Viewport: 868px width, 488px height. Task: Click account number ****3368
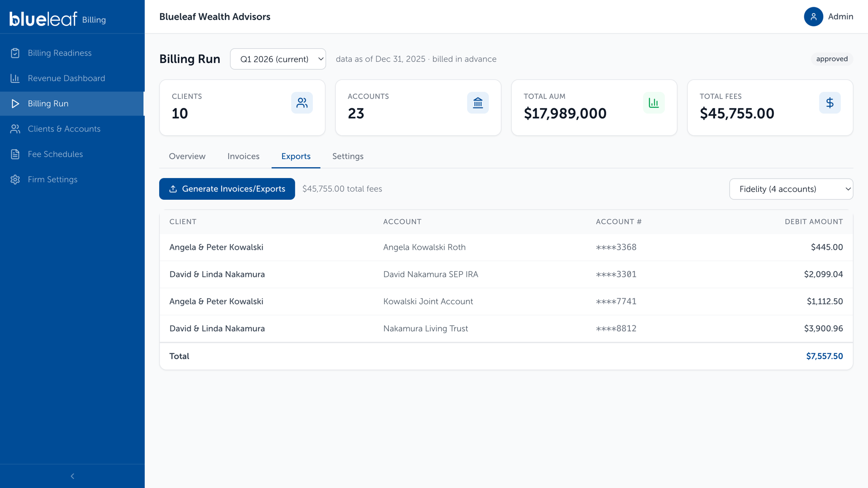(616, 247)
